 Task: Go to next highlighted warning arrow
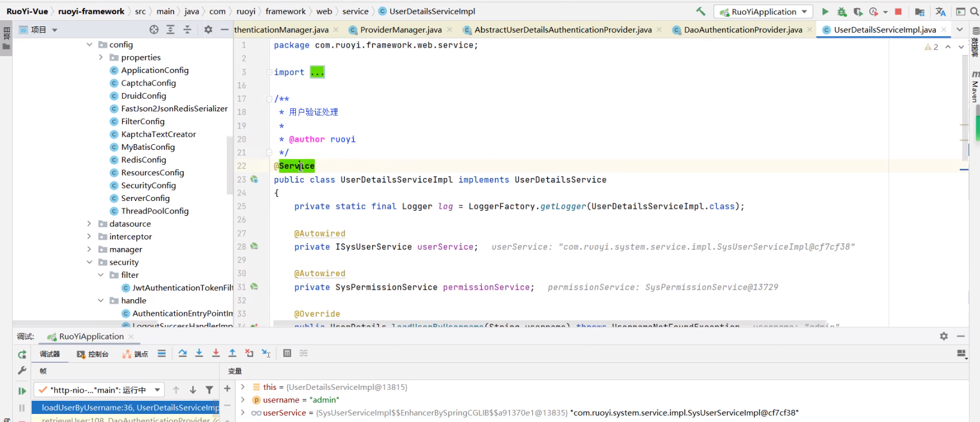point(961,47)
